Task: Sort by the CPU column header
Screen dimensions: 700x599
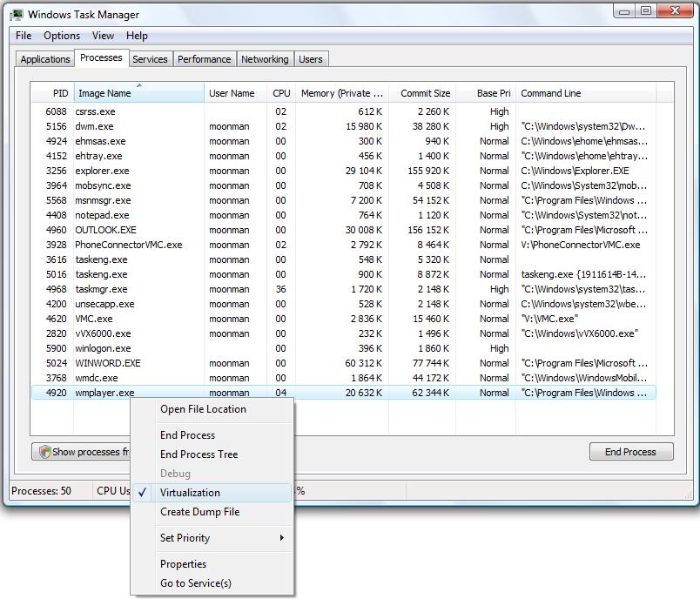Action: (x=281, y=93)
